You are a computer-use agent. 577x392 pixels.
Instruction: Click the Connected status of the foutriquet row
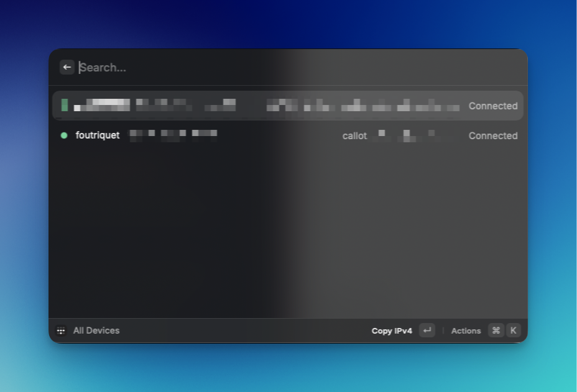(x=492, y=136)
